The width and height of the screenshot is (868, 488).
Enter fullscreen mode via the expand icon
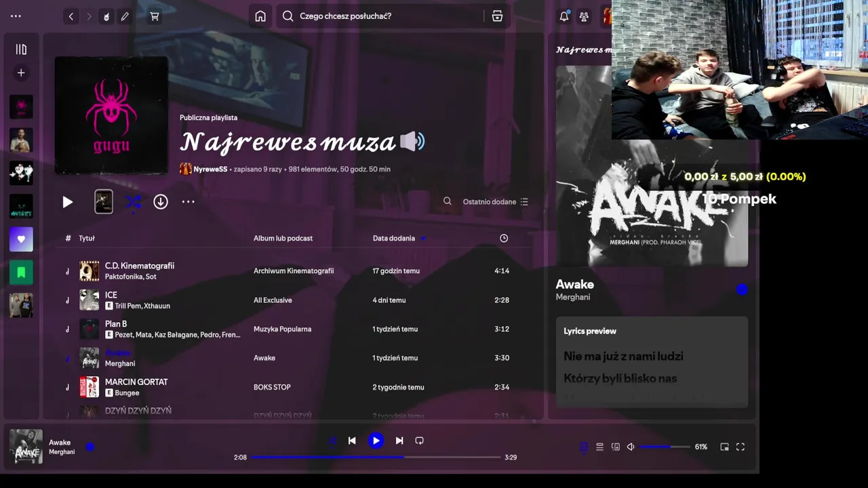click(x=741, y=447)
